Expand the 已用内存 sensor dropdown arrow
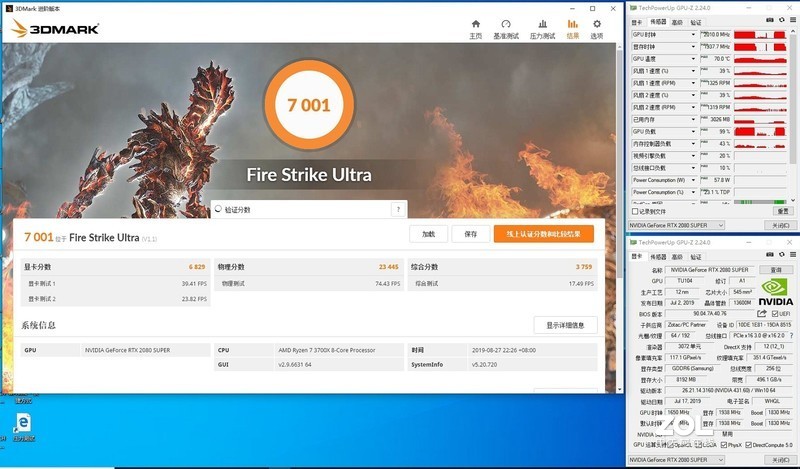Viewport: 800px width, 469px height. (693, 119)
